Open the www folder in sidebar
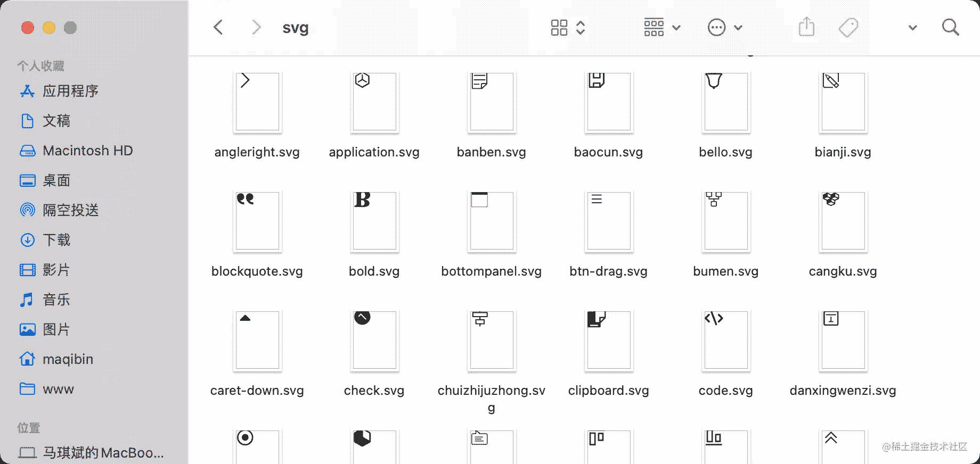 (58, 389)
